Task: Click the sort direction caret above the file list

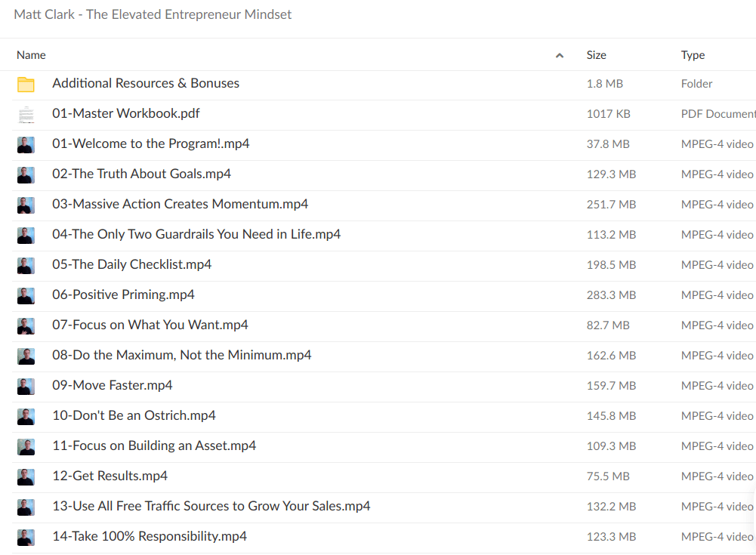Action: tap(560, 55)
